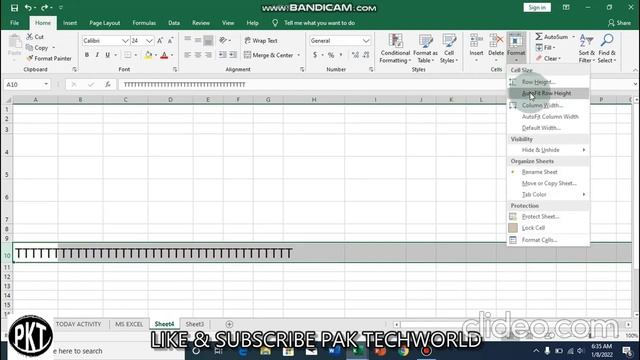The width and height of the screenshot is (640, 360).
Task: Click AutoSum
Action: pos(552,37)
